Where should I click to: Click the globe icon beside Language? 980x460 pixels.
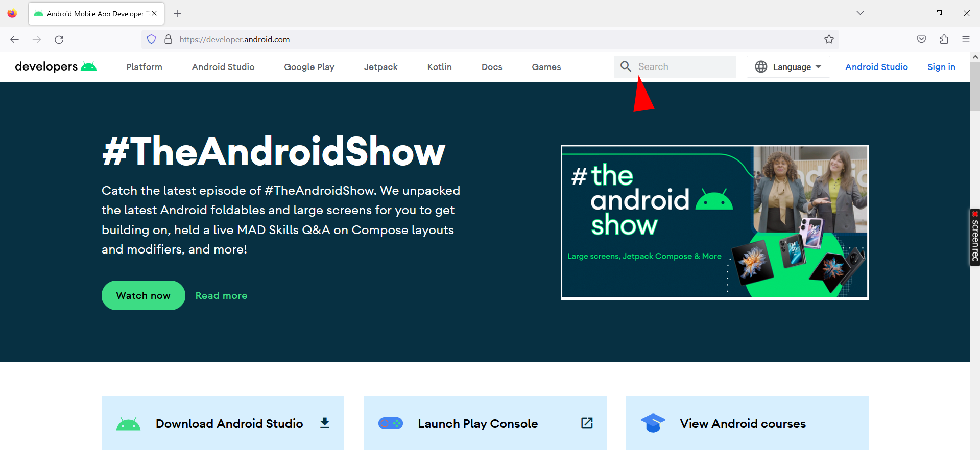click(761, 66)
